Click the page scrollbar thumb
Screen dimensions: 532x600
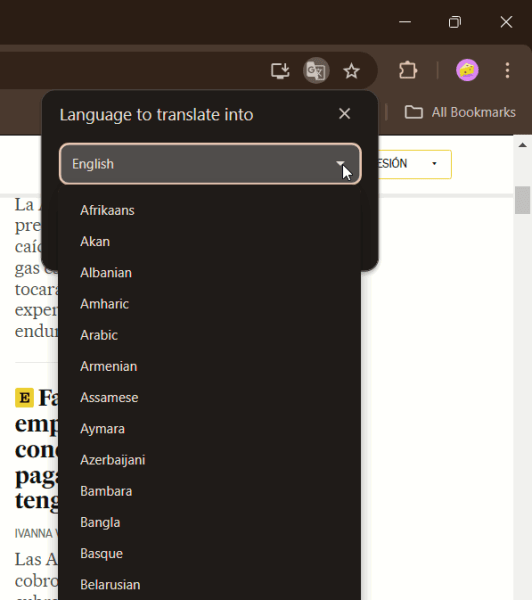coord(522,200)
